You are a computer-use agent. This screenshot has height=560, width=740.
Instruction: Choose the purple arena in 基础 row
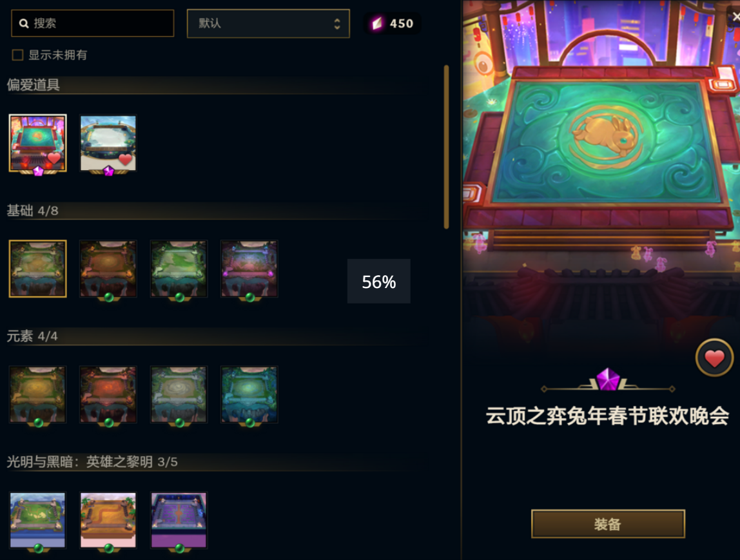click(249, 269)
